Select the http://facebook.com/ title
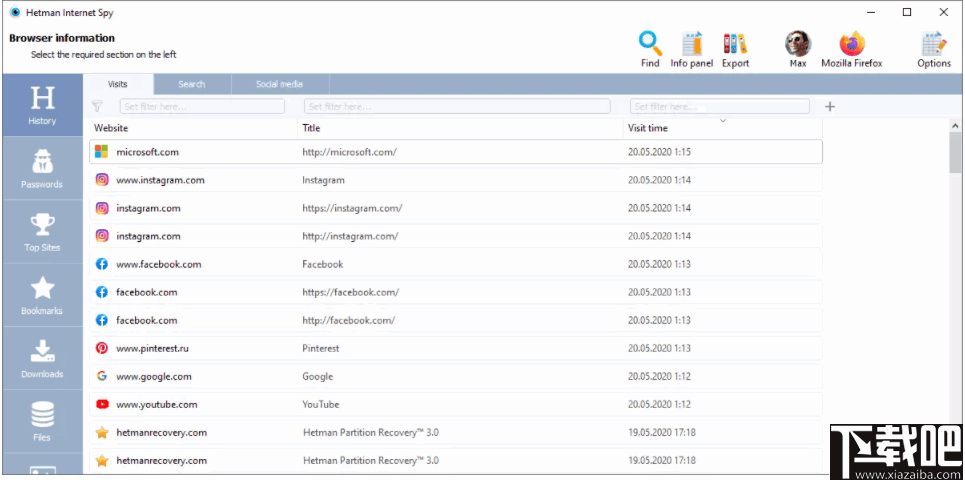This screenshot has width=965, height=480. tap(348, 321)
